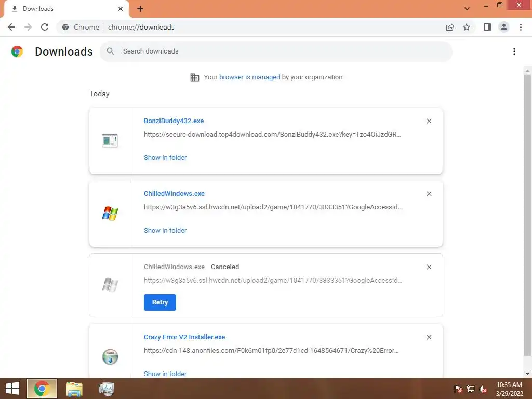
Task: Click the BonziBuddy432 top4download source URL
Action: pyautogui.click(x=272, y=135)
